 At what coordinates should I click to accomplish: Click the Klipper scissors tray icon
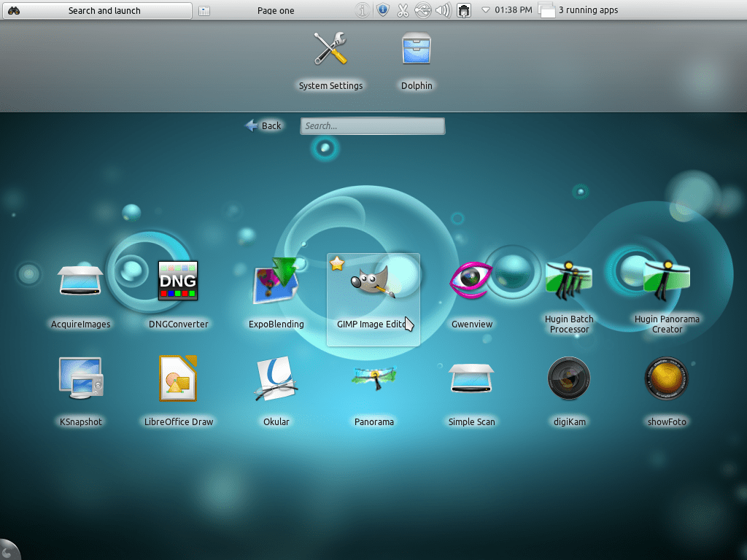[x=403, y=10]
